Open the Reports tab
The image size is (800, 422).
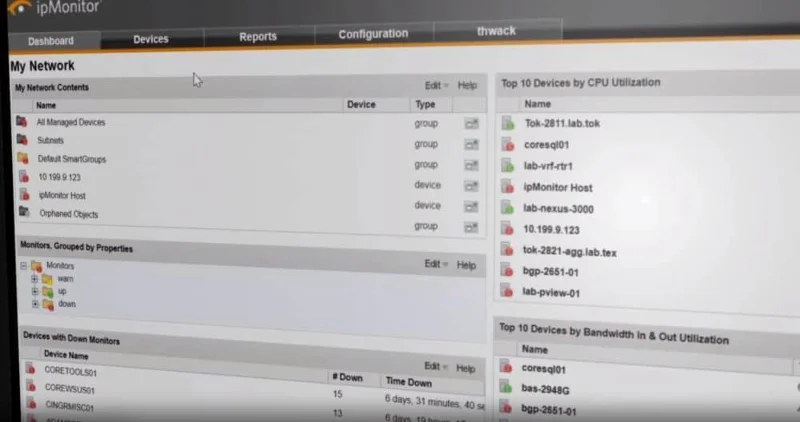tap(258, 37)
